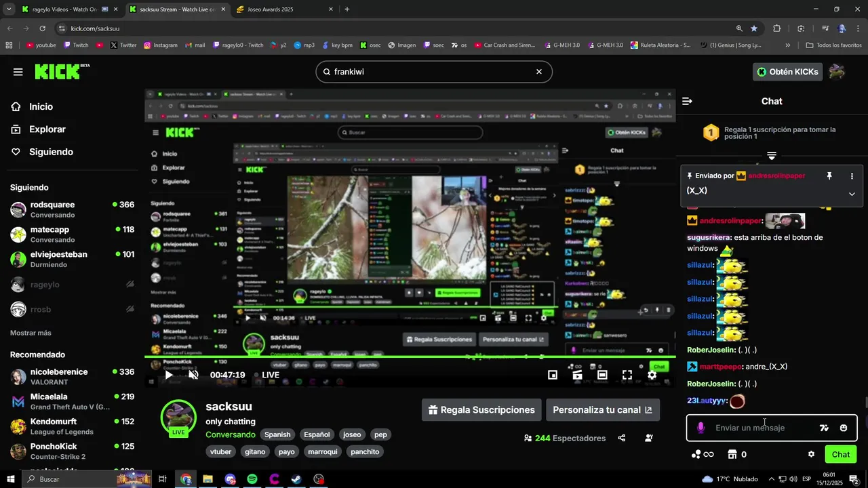
Task: Open emoji picker in chat
Action: [844, 428]
